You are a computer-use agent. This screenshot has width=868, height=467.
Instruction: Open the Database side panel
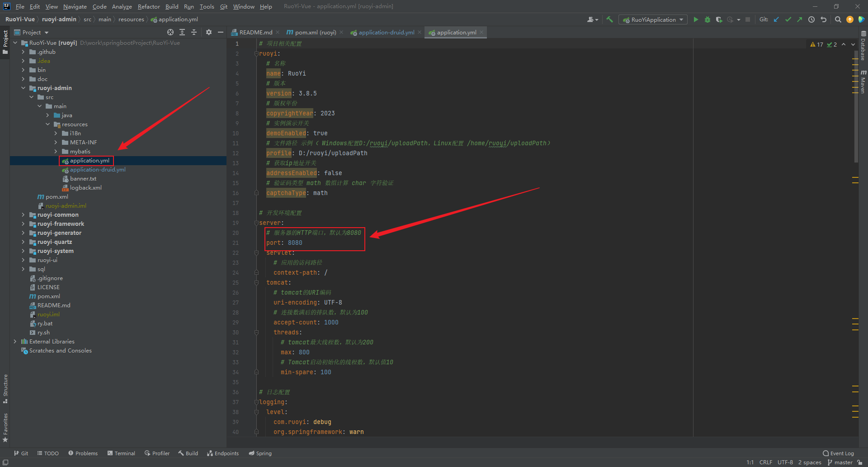863,46
